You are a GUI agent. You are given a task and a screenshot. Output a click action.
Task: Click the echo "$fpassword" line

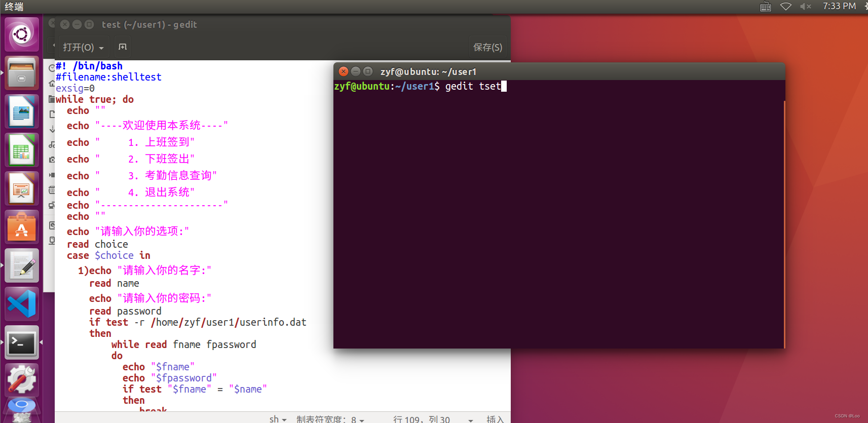pos(170,378)
